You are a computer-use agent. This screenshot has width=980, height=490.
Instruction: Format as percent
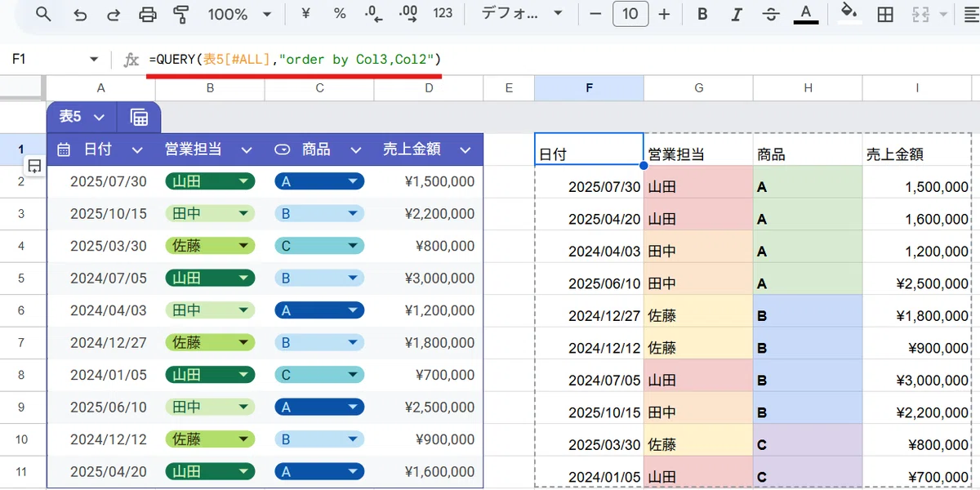[340, 14]
